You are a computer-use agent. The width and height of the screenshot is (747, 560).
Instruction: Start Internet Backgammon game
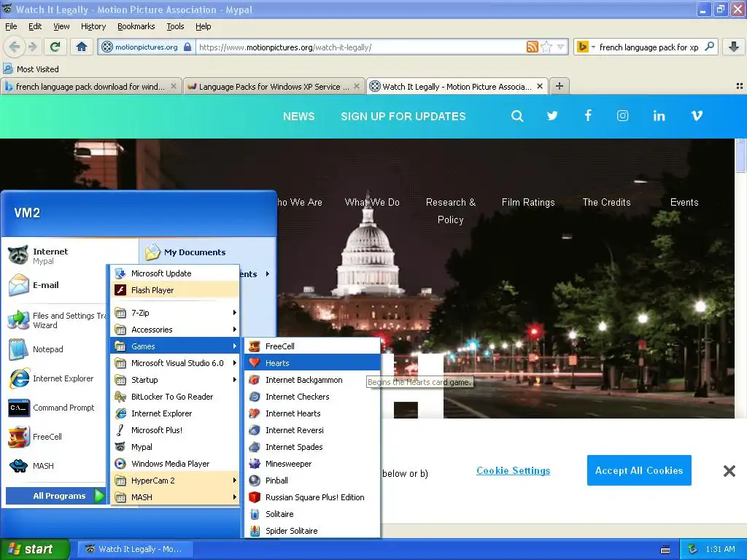point(312,379)
